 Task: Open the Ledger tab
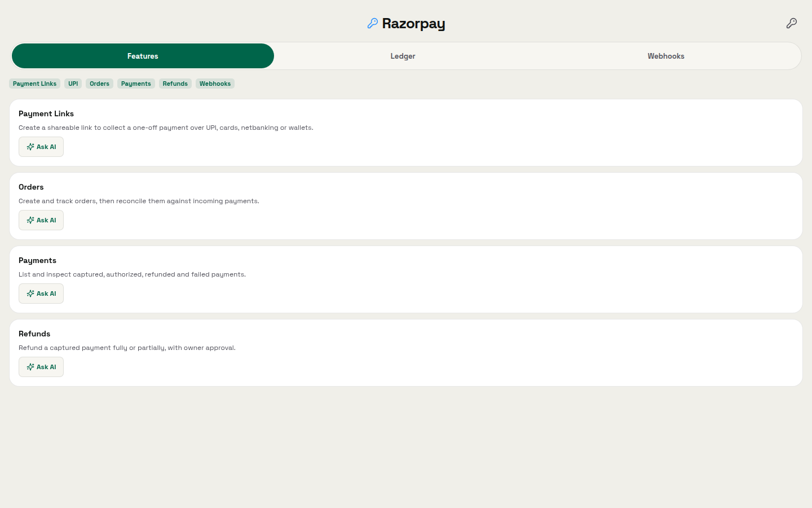click(403, 56)
